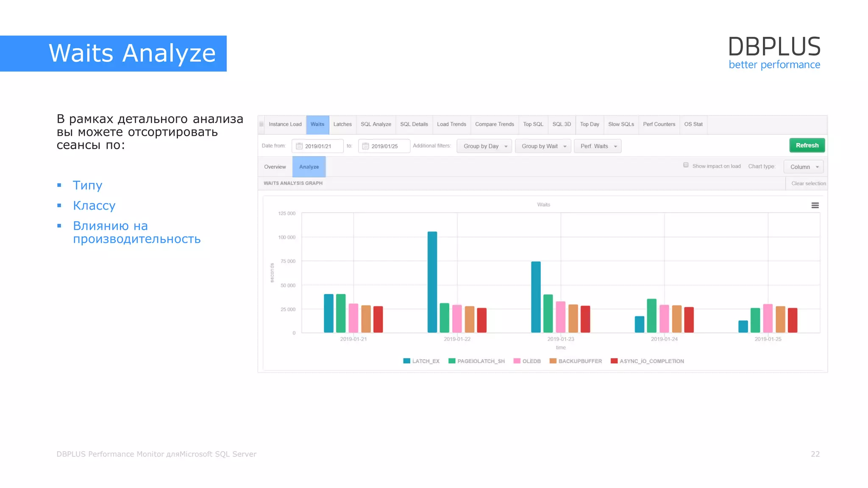Viewport: 868px width, 488px height.
Task: Click the end date field showing 2019/01/25
Action: (384, 146)
